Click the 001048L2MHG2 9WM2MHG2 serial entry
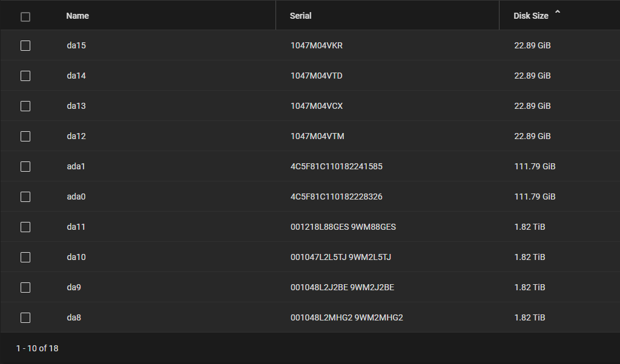The image size is (620, 364). 347,317
